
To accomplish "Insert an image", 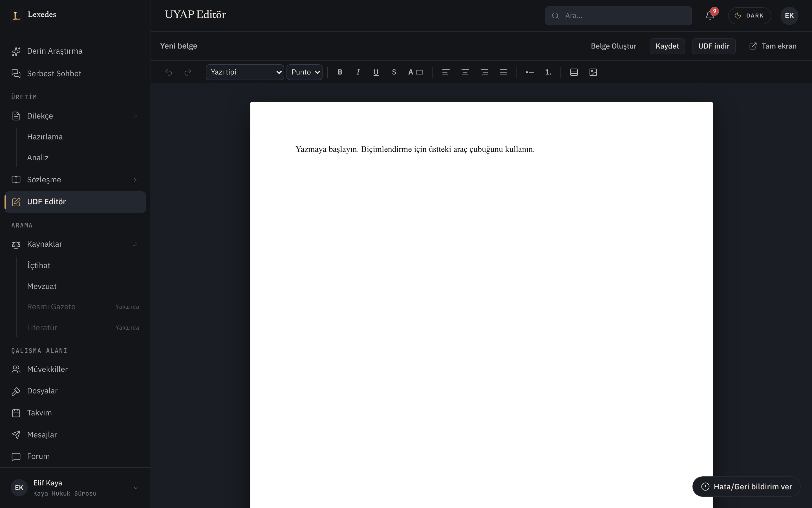I will [593, 72].
